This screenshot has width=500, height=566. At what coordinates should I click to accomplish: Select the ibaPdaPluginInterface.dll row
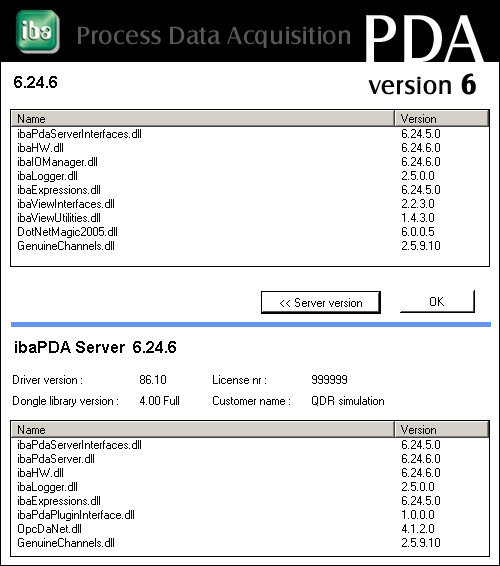tap(250, 515)
